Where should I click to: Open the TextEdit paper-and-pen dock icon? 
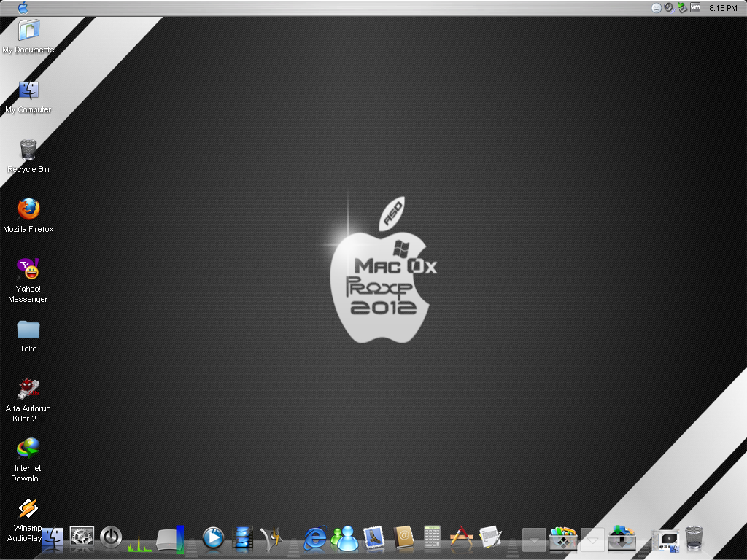point(491,537)
